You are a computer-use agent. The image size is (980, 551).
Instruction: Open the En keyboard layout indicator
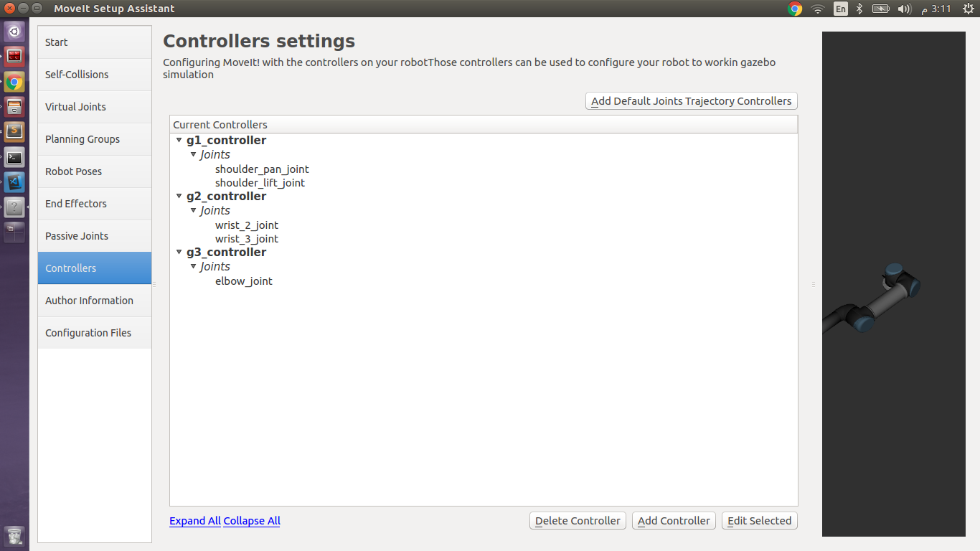pos(840,9)
